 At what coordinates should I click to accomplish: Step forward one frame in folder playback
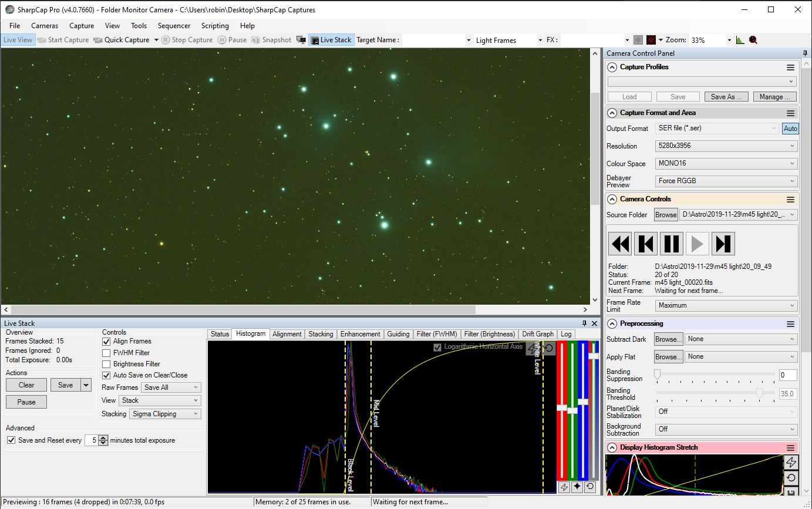click(723, 244)
